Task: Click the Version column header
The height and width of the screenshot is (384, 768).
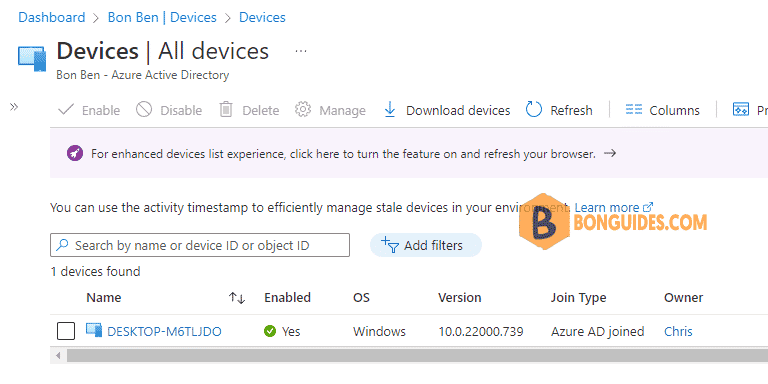Action: [x=459, y=297]
